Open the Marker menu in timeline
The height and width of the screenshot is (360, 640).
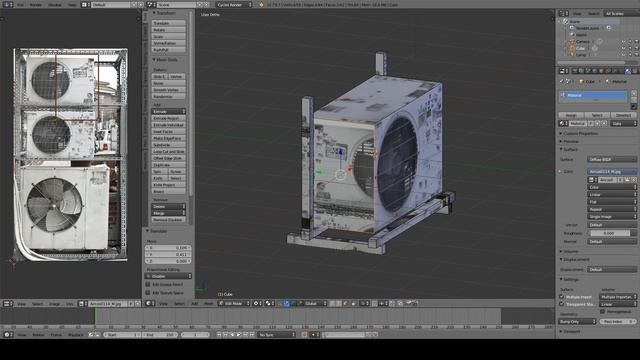[x=38, y=335]
